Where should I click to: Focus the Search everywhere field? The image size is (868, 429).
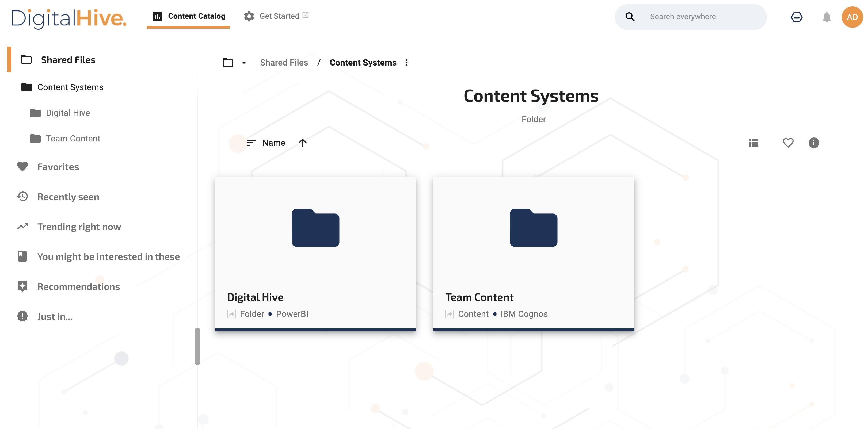pos(691,17)
